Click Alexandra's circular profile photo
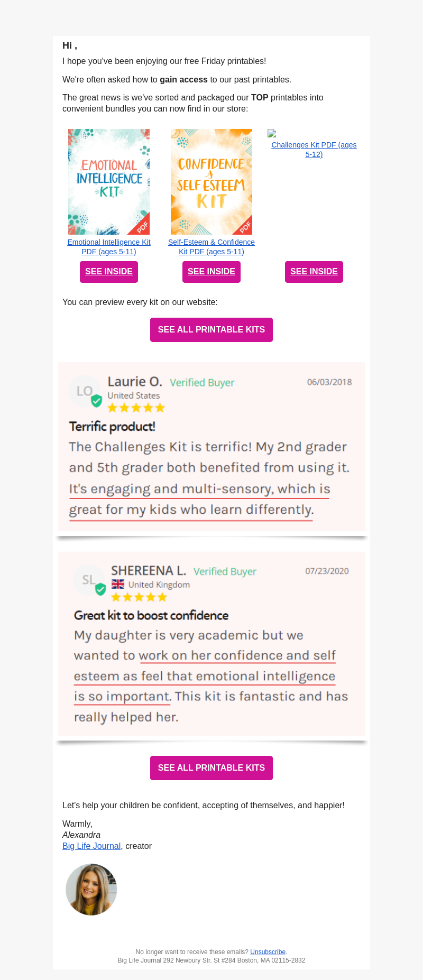Image resolution: width=423 pixels, height=980 pixels. click(x=91, y=890)
